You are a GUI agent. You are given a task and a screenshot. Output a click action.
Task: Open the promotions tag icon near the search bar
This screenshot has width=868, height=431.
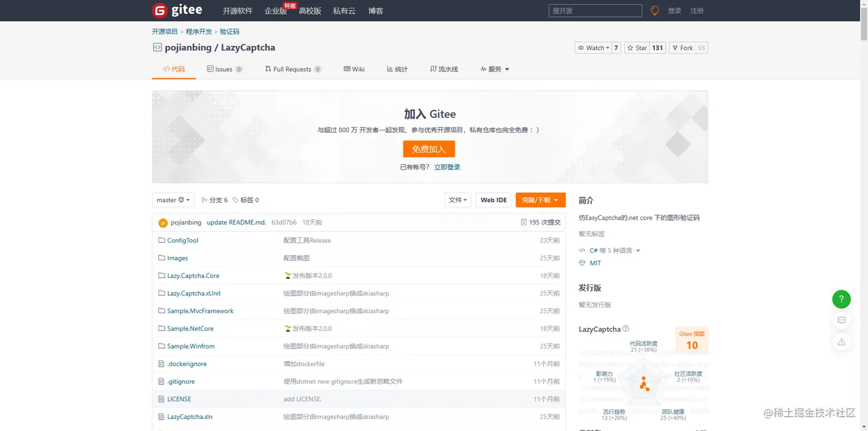point(654,10)
